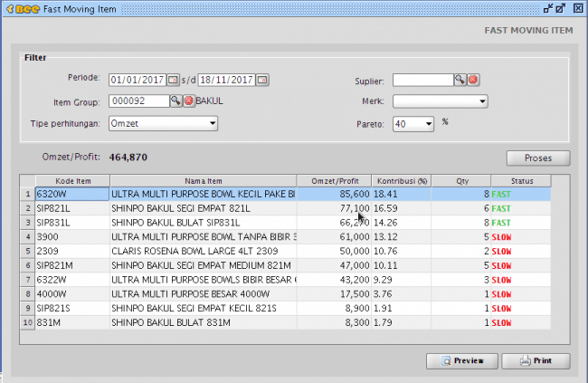
Task: Select SHINPO BAKUL SEGI EMPAT KECIL name
Action: pos(204,308)
